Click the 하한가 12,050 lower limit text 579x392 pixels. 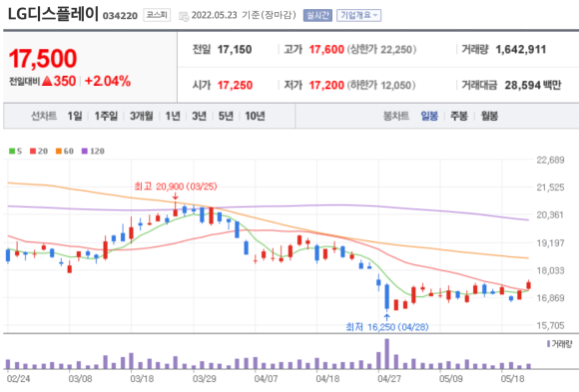click(381, 85)
